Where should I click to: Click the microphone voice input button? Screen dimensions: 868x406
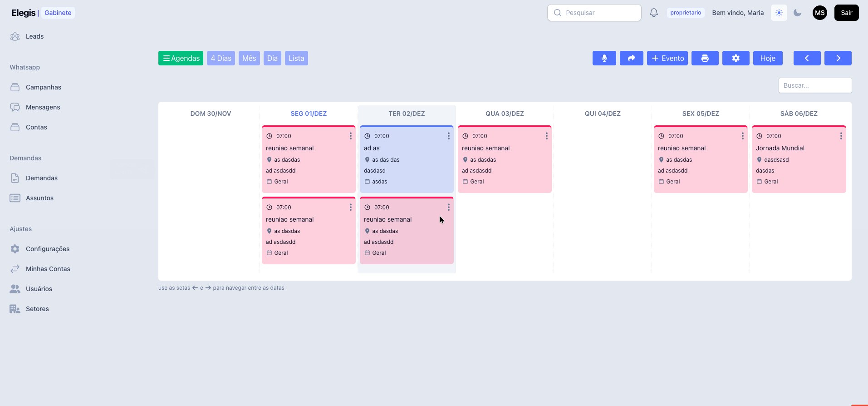tap(604, 58)
